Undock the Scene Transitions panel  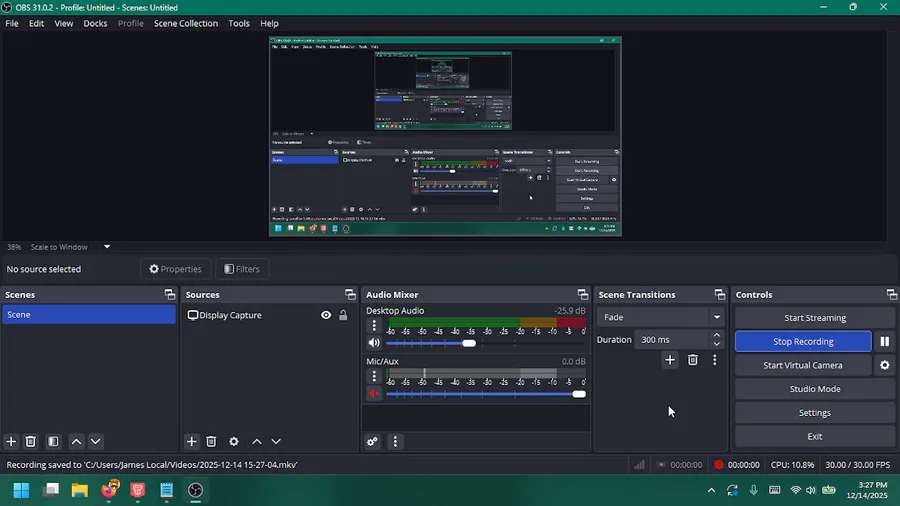(x=720, y=294)
